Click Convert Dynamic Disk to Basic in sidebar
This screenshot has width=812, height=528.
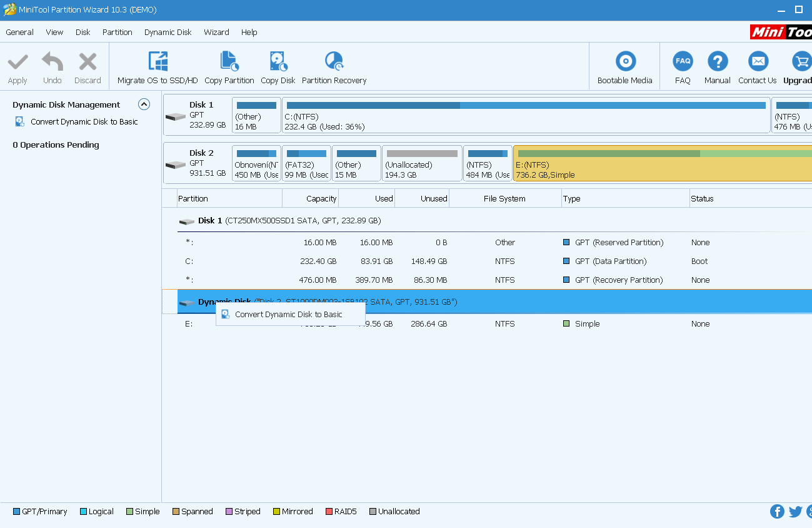point(84,122)
